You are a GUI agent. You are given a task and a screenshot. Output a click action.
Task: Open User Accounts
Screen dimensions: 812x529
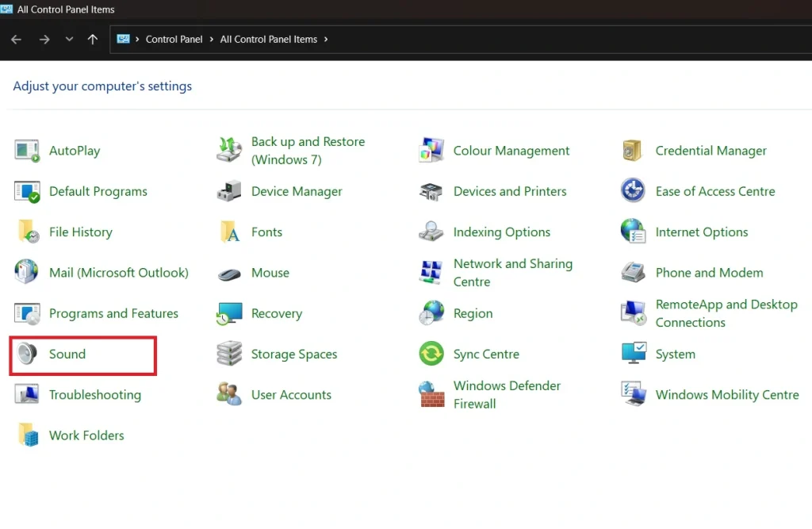click(289, 394)
